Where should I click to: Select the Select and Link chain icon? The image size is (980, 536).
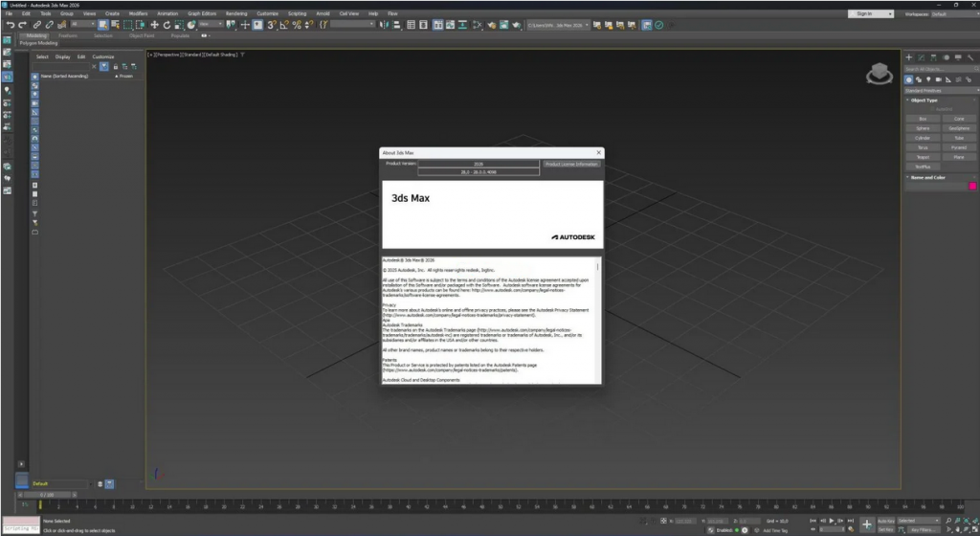pos(37,25)
